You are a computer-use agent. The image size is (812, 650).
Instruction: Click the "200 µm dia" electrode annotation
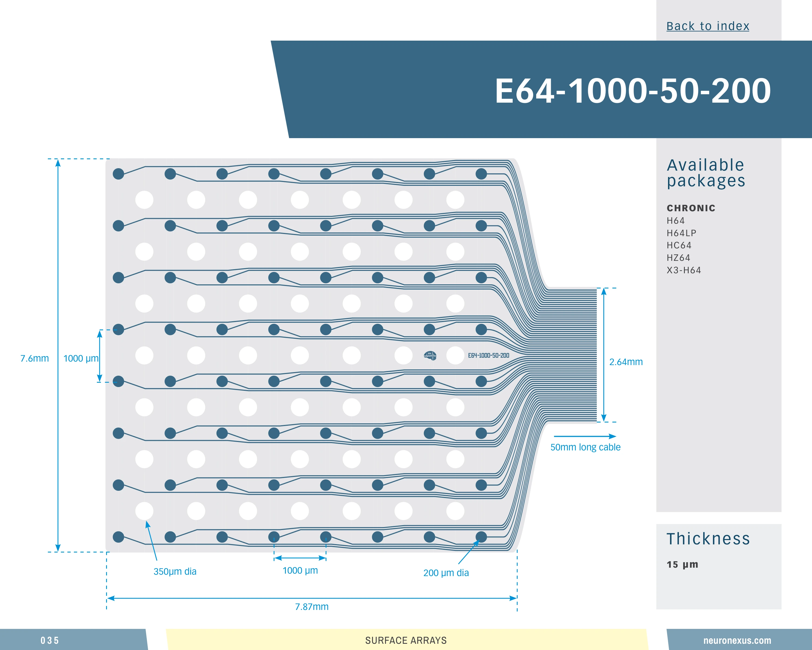click(446, 573)
